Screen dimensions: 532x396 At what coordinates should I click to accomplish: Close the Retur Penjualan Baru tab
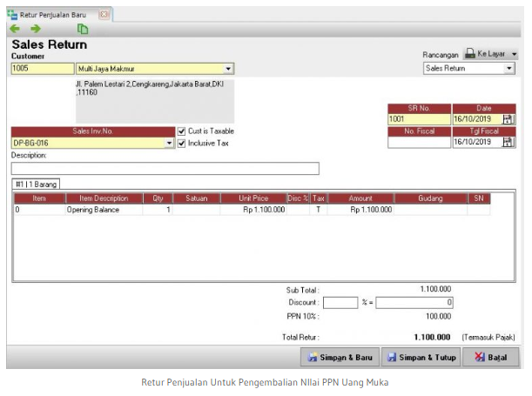(104, 14)
